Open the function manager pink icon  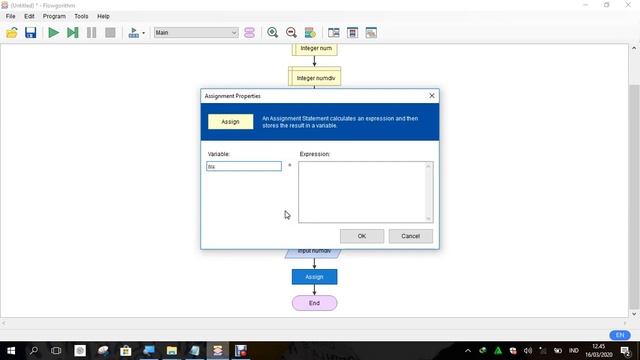coord(249,33)
